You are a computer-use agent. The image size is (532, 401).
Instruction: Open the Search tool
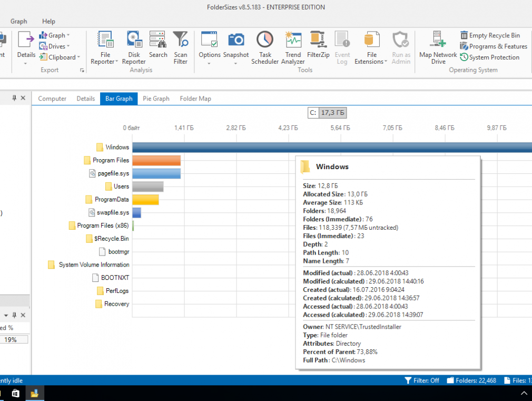pos(158,44)
